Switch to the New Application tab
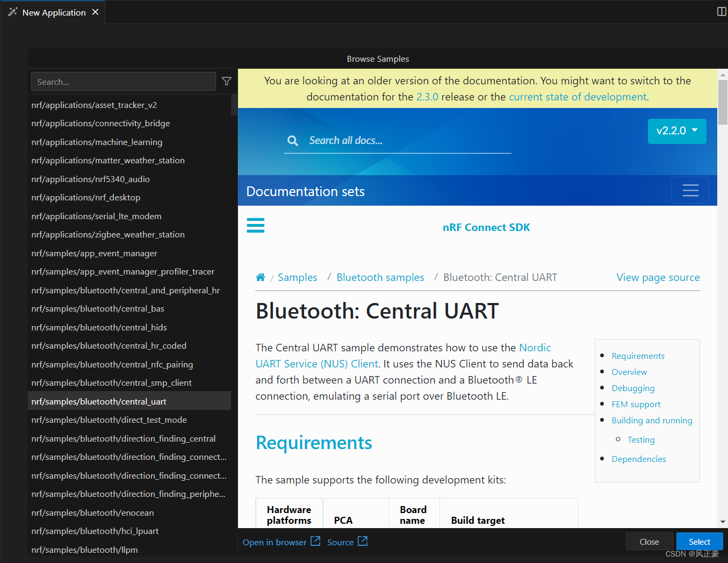The image size is (728, 563). click(x=54, y=12)
